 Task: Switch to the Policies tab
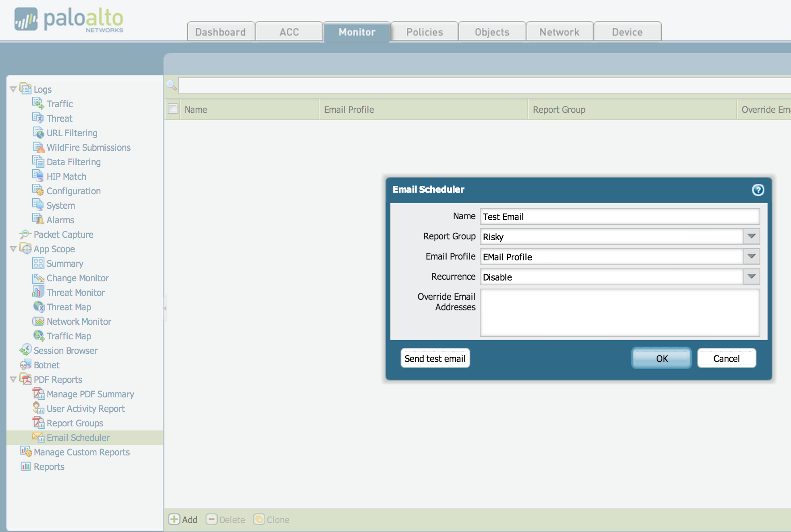coord(424,32)
